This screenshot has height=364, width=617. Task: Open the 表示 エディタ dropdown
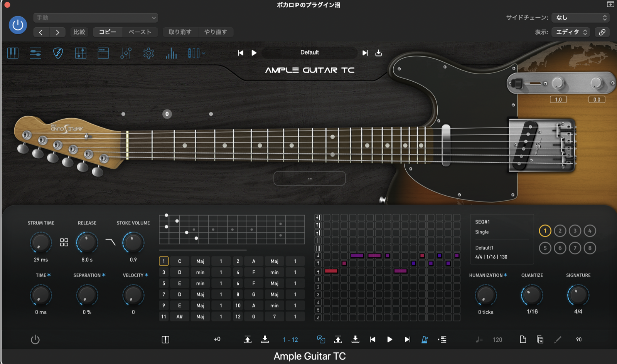571,32
